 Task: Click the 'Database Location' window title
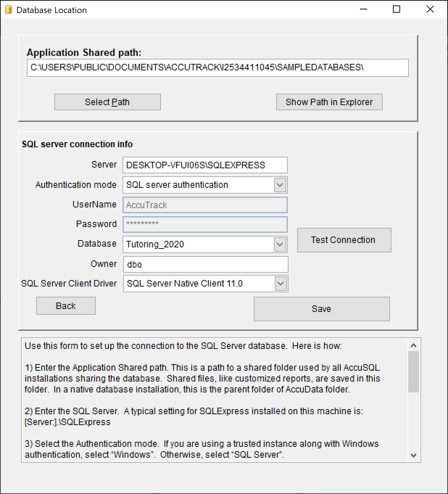[x=51, y=10]
